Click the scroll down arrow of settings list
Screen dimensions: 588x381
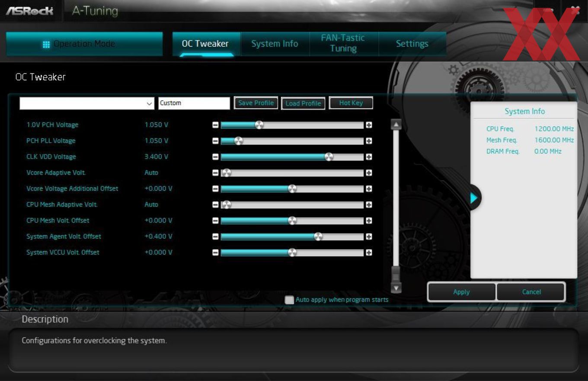click(x=396, y=288)
